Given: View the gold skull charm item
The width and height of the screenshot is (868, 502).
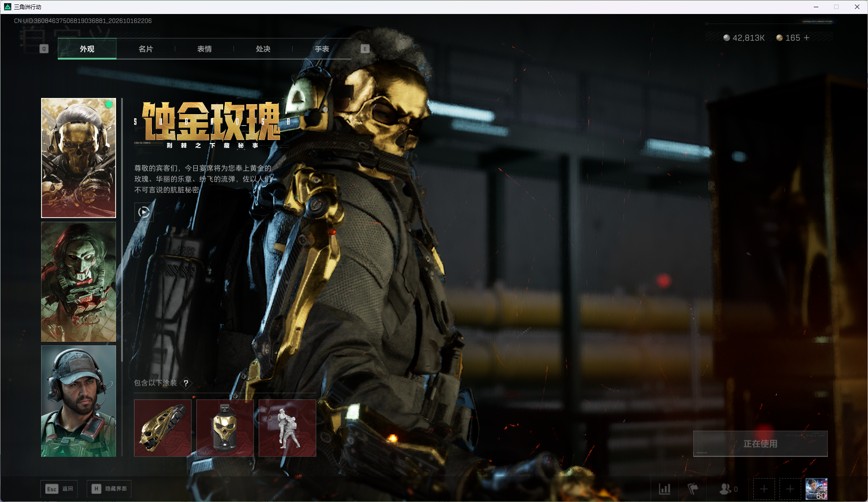Looking at the screenshot, I should [225, 428].
